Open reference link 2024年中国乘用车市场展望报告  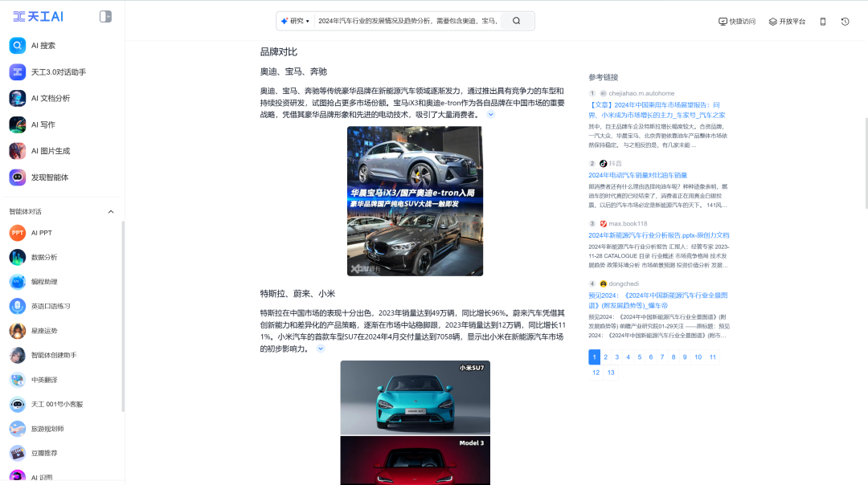click(x=657, y=110)
